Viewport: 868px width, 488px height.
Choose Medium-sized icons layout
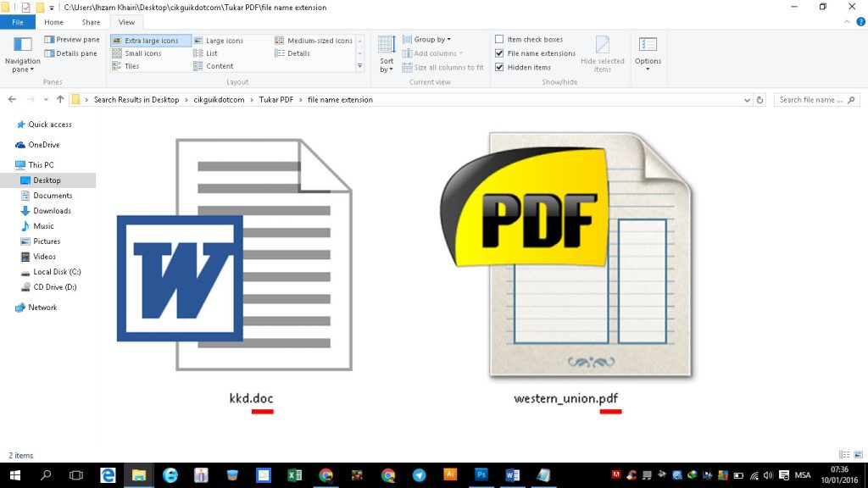(314, 41)
